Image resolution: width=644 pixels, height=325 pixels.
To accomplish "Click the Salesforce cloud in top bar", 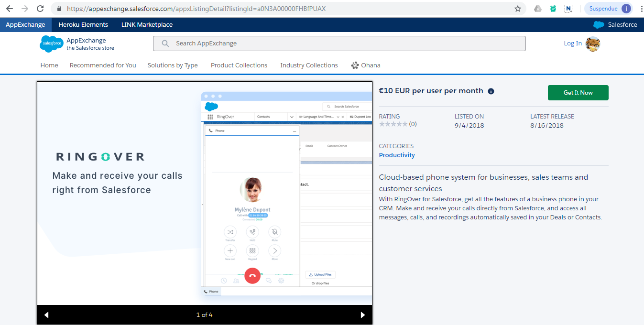I will [599, 25].
